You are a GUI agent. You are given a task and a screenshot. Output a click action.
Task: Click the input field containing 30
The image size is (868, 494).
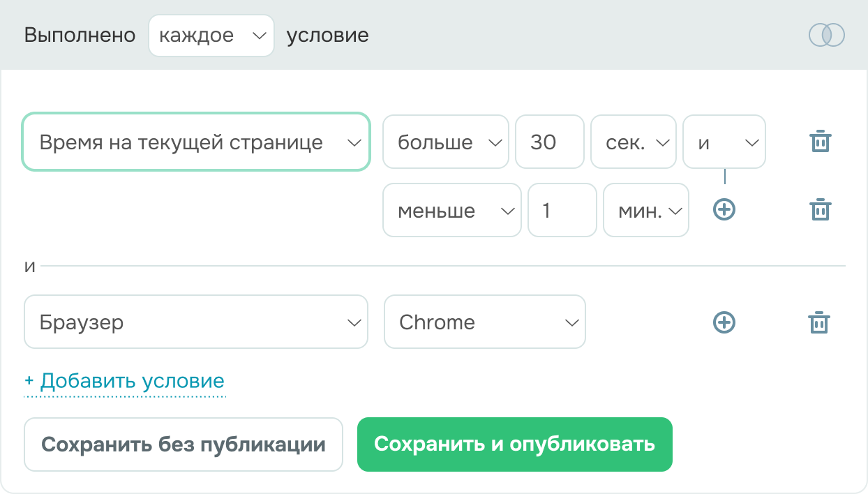(550, 142)
